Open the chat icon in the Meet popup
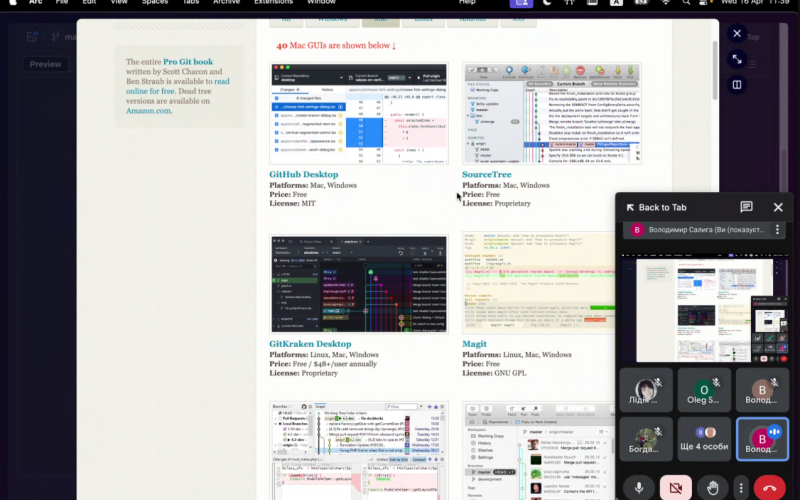The width and height of the screenshot is (800, 500). [x=746, y=207]
